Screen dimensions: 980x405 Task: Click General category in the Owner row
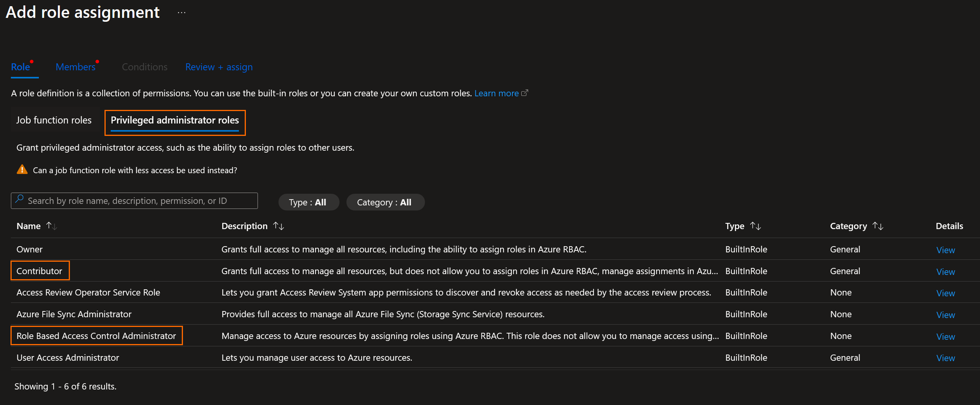coord(845,249)
